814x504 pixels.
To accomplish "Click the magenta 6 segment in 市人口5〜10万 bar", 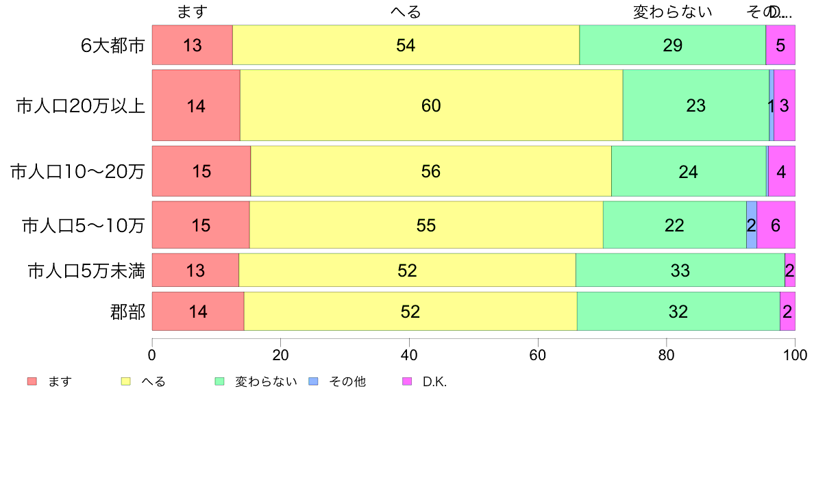I will point(776,225).
